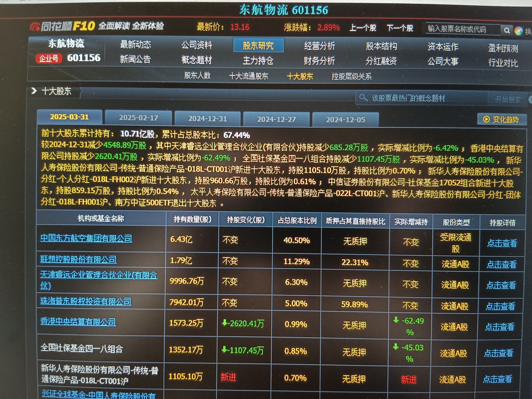Select the 股东研究 menu item
This screenshot has width=532, height=399.
tap(258, 46)
